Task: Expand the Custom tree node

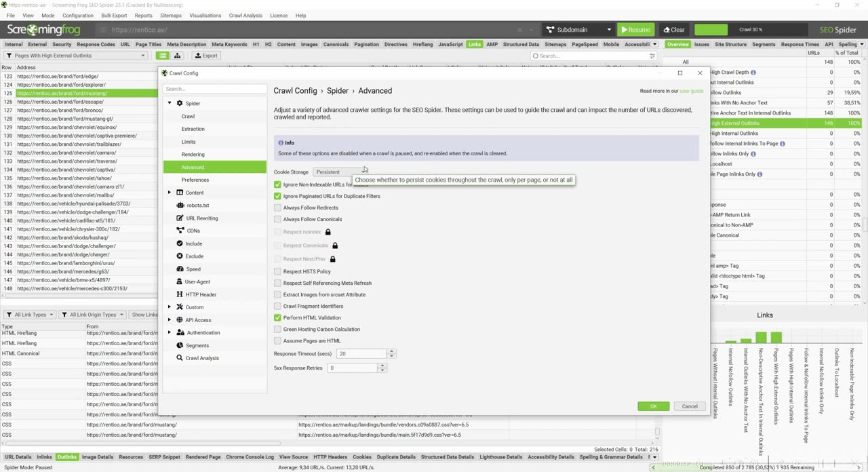Action: 170,307
